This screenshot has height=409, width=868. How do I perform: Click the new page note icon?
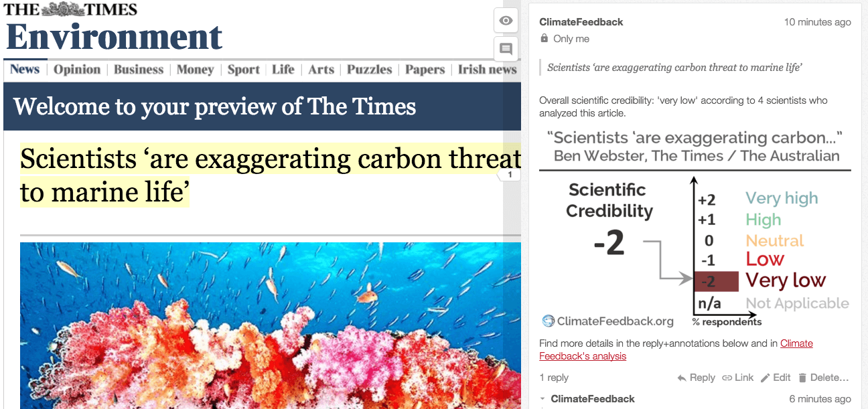[506, 49]
